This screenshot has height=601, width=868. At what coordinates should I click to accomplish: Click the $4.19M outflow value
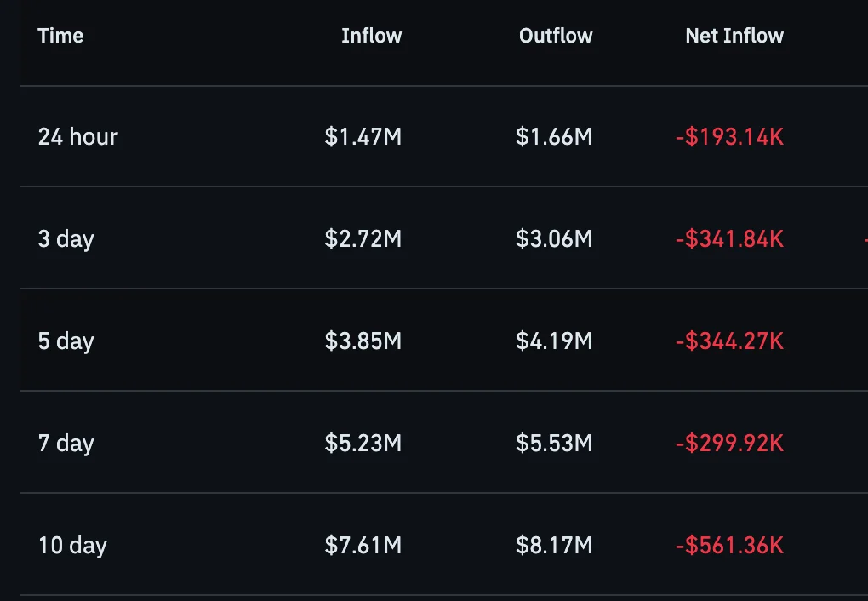click(554, 341)
